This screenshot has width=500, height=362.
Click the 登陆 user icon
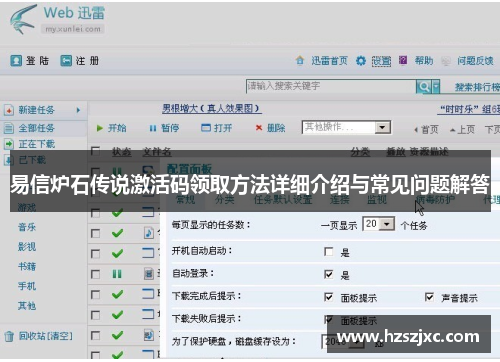[16, 61]
